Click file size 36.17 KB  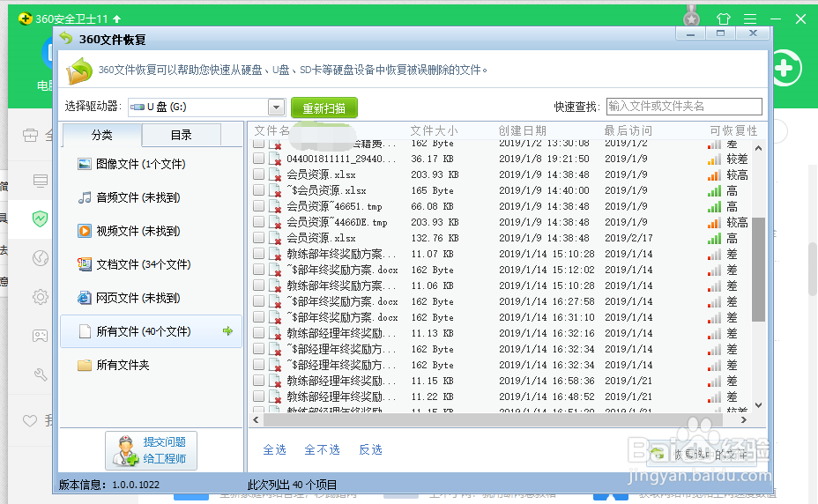coord(432,158)
